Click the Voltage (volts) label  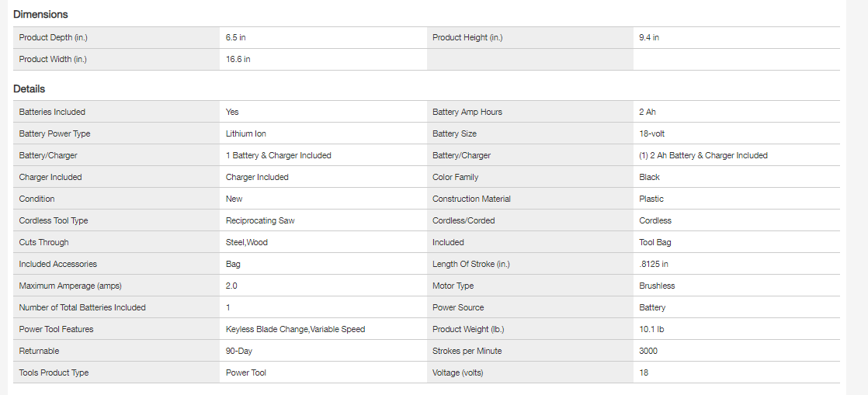tap(457, 372)
